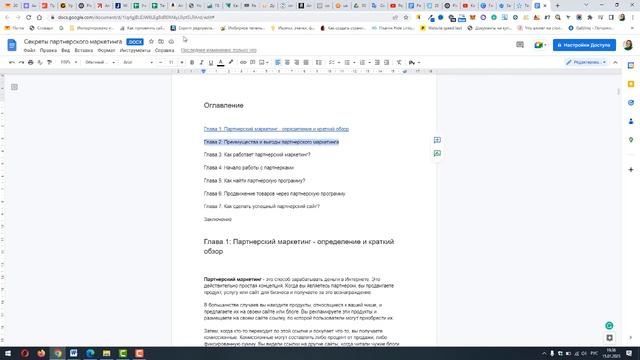The image size is (640, 360).
Task: Activate the paint format tool
Action: click(49, 62)
